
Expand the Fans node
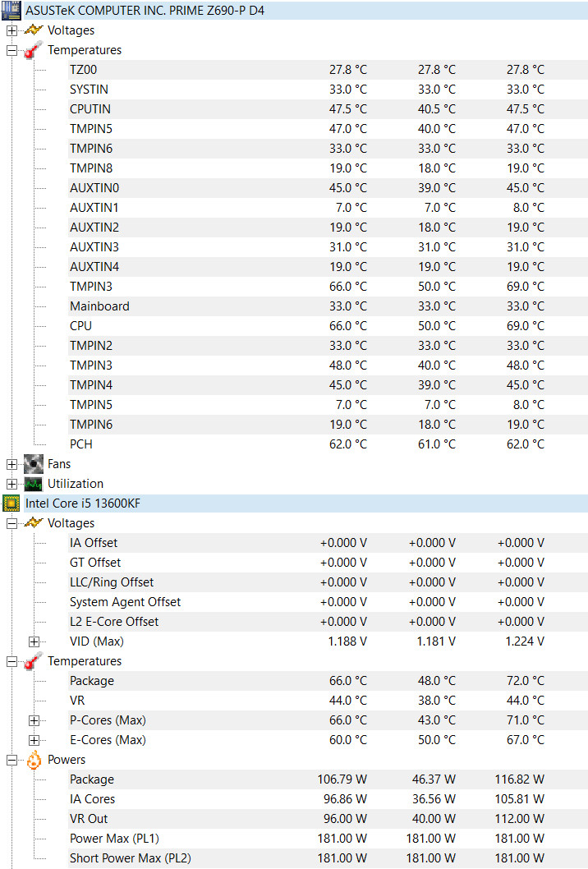[x=11, y=464]
